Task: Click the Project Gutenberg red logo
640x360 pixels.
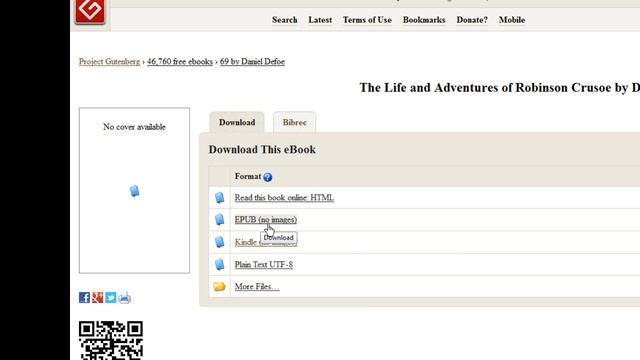Action: pyautogui.click(x=90, y=11)
